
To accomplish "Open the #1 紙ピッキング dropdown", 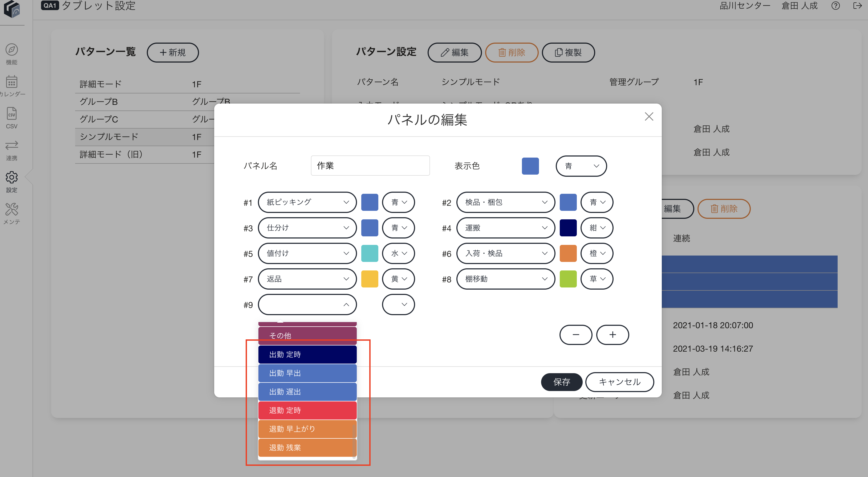I will [x=307, y=202].
